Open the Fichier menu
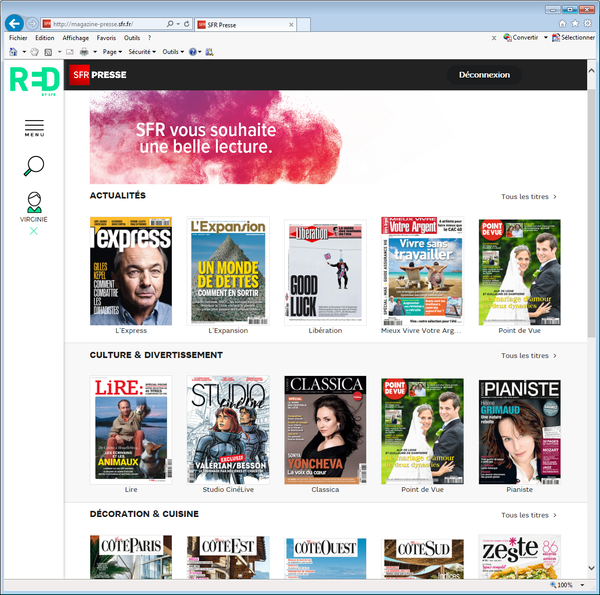 pyautogui.click(x=18, y=38)
